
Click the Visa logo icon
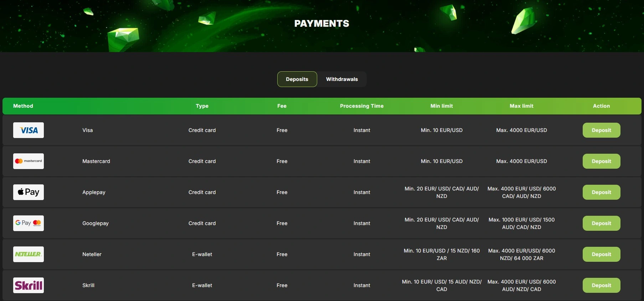tap(29, 130)
